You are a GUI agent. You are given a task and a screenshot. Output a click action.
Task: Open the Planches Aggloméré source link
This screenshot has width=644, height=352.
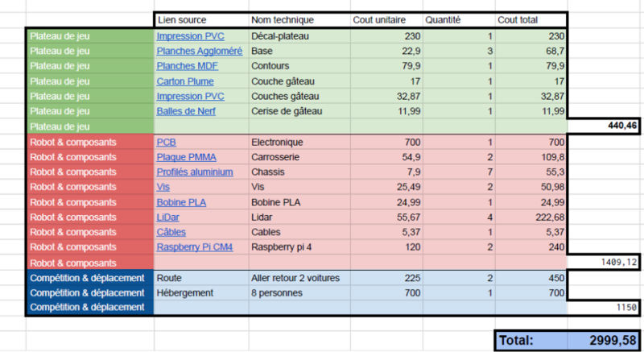tap(199, 51)
